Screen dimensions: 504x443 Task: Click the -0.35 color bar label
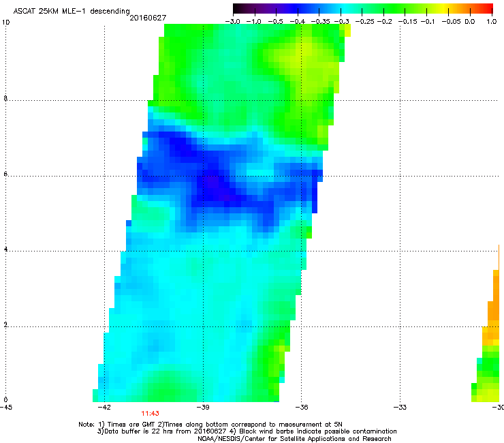pos(321,22)
